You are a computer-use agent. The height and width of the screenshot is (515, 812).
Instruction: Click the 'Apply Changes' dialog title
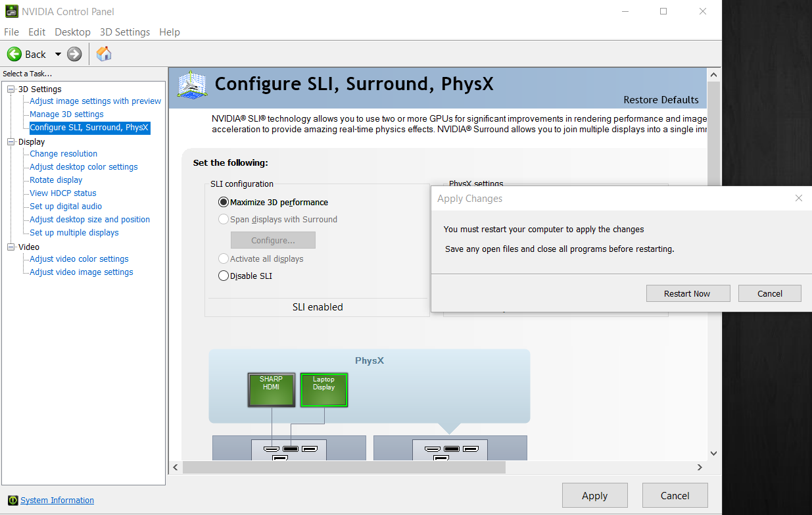(x=470, y=199)
